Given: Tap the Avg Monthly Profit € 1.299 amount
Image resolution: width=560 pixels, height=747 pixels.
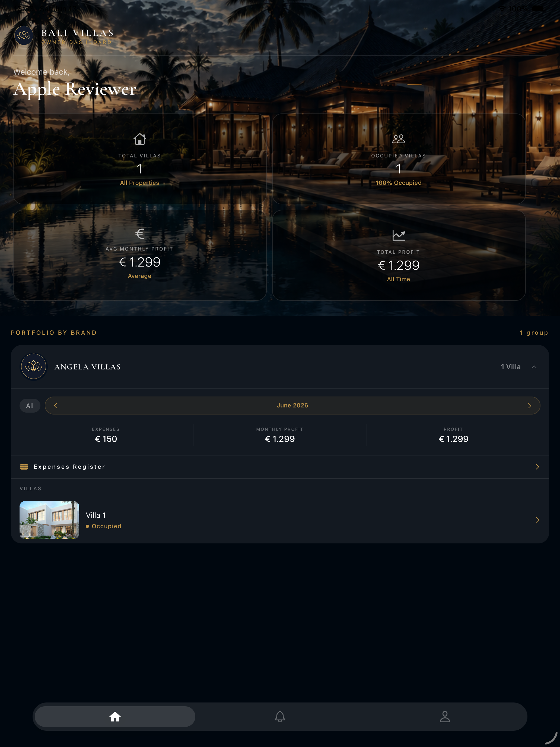Looking at the screenshot, I should coord(139,262).
